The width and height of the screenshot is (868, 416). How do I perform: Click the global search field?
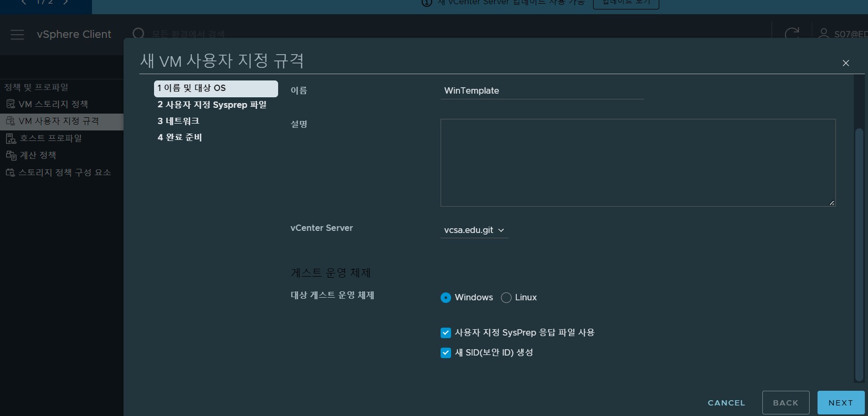[188, 34]
